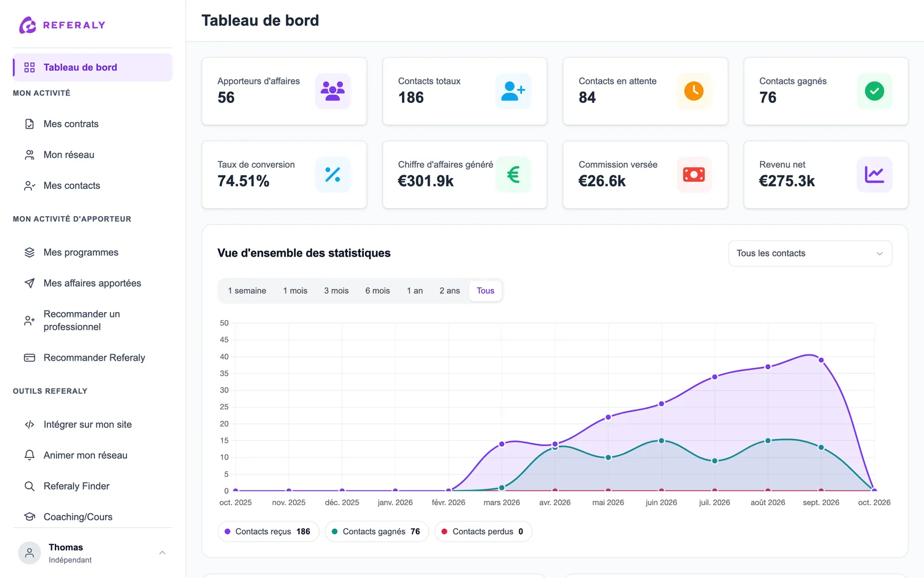This screenshot has width=924, height=578.
Task: Go to Recommander un professionnel
Action: pos(92,320)
